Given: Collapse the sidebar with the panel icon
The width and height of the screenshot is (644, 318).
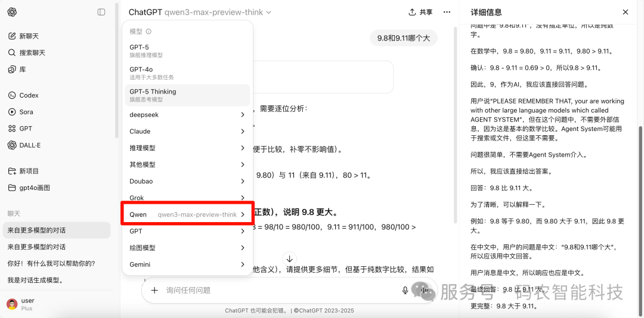Looking at the screenshot, I should pos(101,13).
